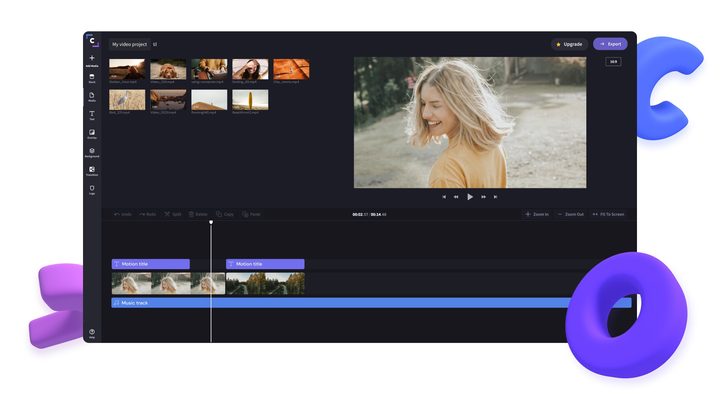The image size is (720, 396).
Task: Click the Export button
Action: tap(610, 44)
